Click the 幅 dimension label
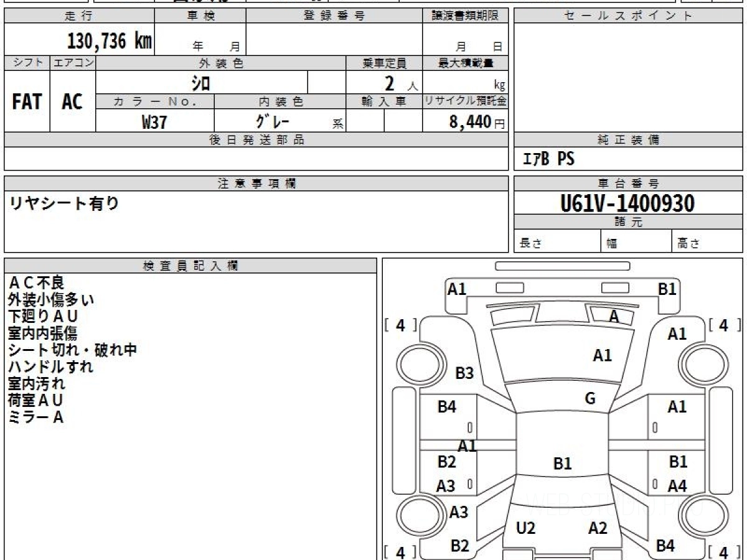747x560 pixels. click(612, 243)
